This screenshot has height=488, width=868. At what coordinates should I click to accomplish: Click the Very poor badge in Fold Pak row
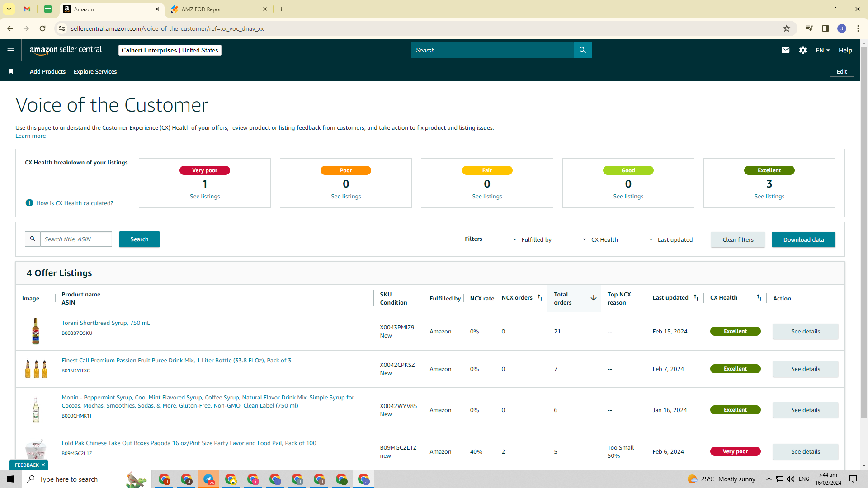tap(735, 451)
